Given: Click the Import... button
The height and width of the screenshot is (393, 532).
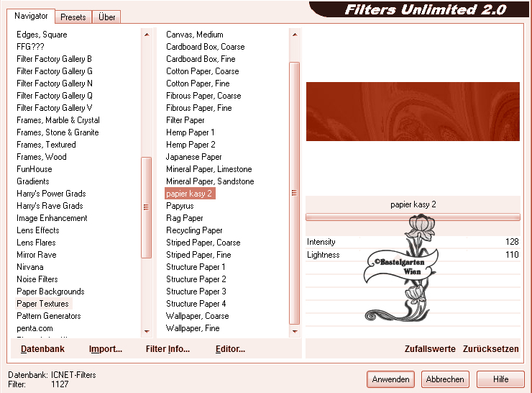Looking at the screenshot, I should tap(106, 349).
